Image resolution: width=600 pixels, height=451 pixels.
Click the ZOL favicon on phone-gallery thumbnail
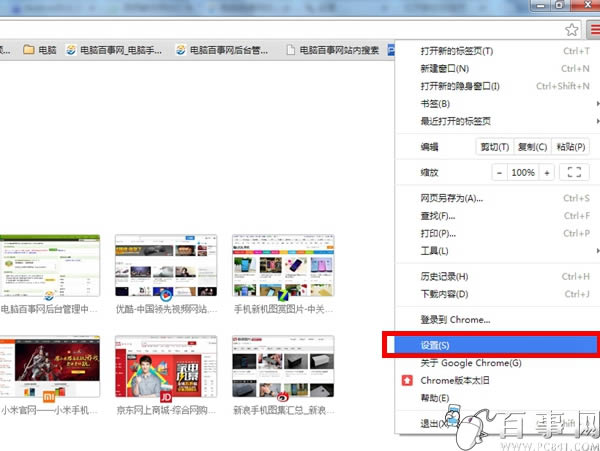pos(283,296)
